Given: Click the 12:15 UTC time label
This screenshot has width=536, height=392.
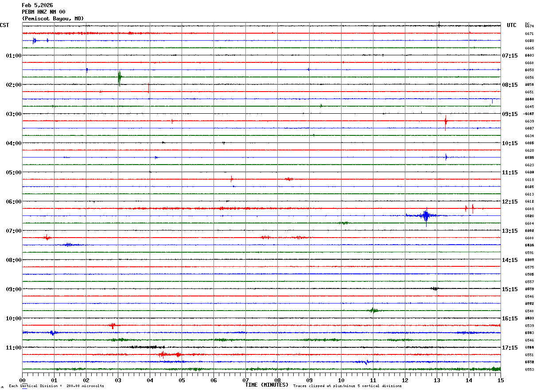Looking at the screenshot, I should [x=510, y=202].
